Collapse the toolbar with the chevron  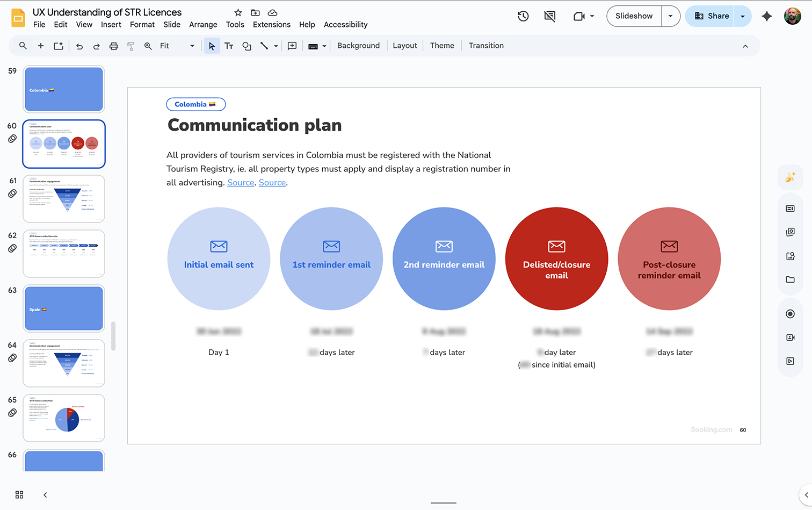point(745,46)
